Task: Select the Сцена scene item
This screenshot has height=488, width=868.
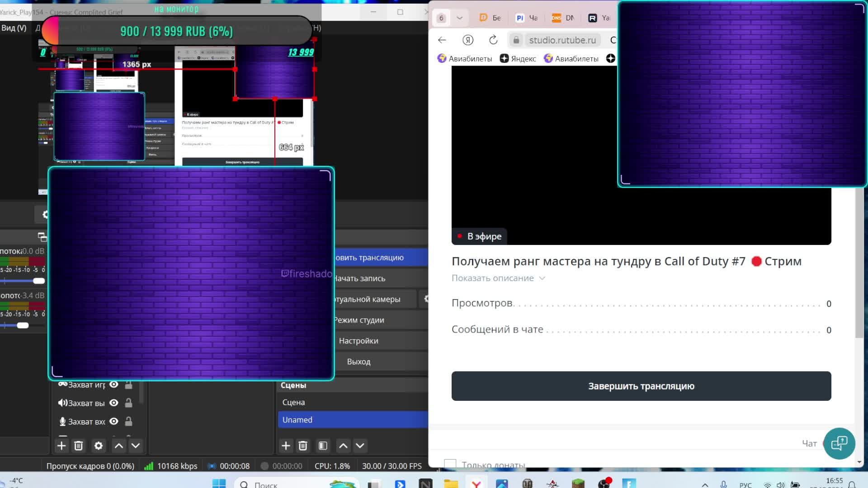Action: coord(294,402)
